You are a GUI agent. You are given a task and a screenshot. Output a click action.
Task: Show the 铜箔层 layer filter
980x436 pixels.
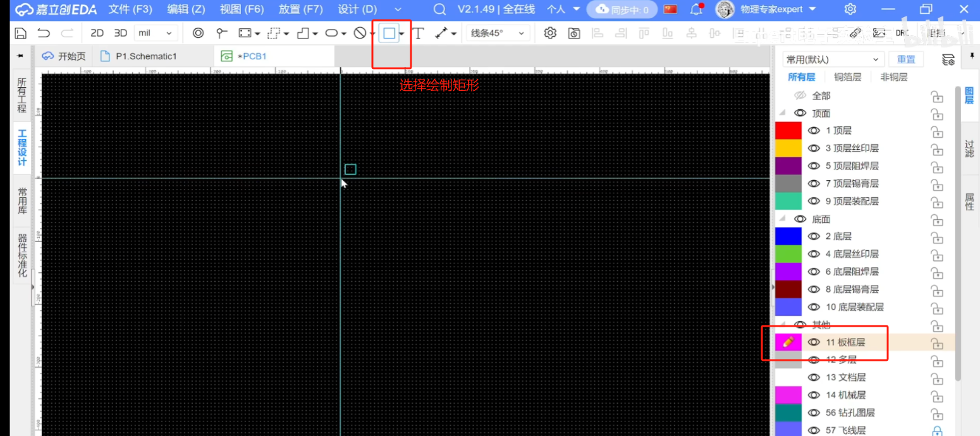pyautogui.click(x=847, y=77)
